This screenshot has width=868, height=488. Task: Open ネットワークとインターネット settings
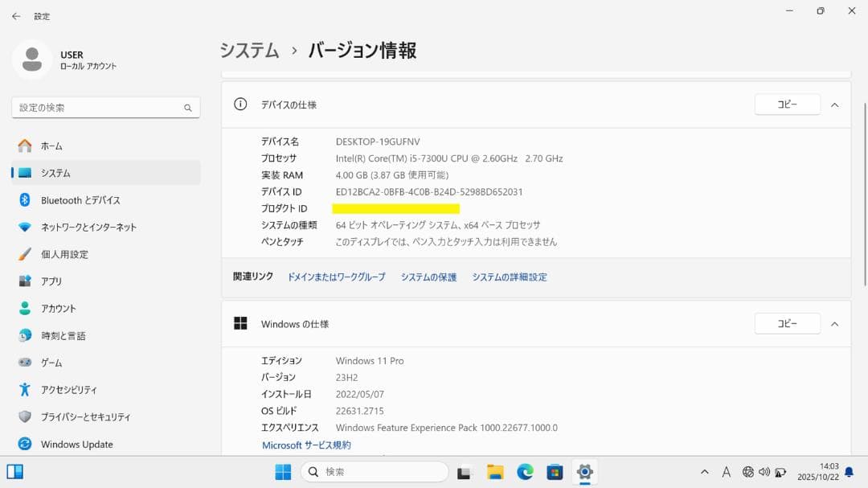pos(106,227)
